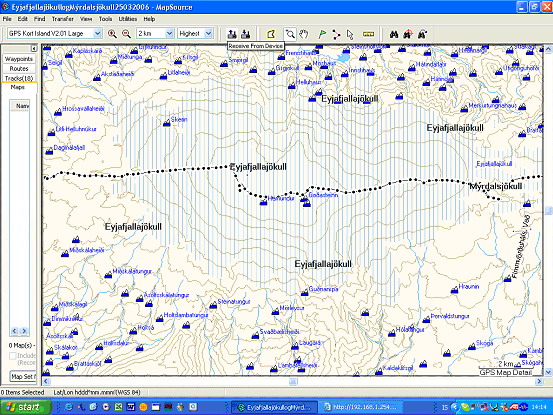Click the Hraunin peak marker
This screenshot has width=553, height=415.
coord(455,290)
